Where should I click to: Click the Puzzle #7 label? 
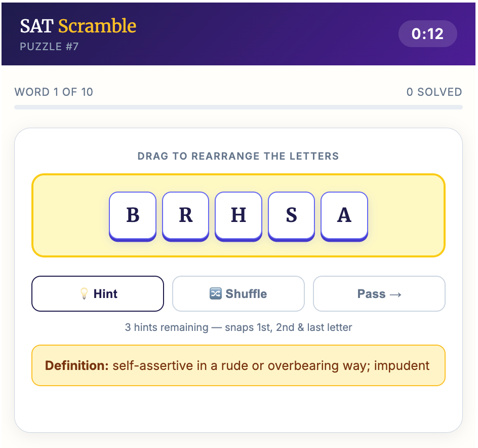pos(49,47)
